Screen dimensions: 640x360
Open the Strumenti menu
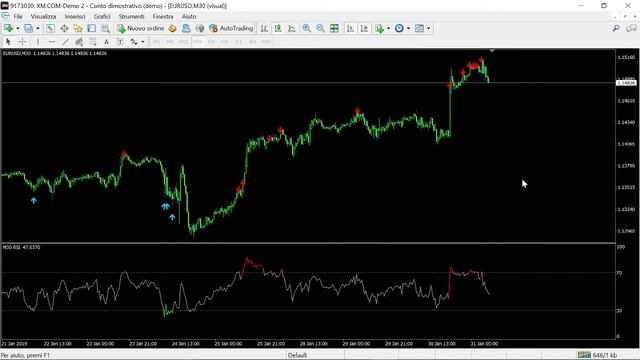(131, 16)
